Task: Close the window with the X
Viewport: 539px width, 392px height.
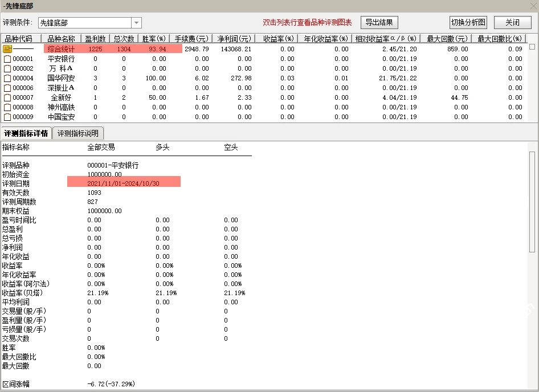Action: 533,6
